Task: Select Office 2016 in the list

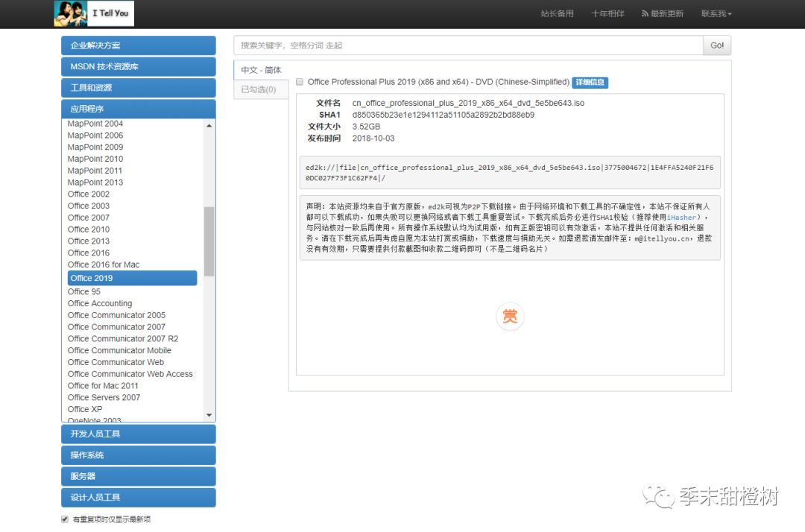Action: (88, 253)
